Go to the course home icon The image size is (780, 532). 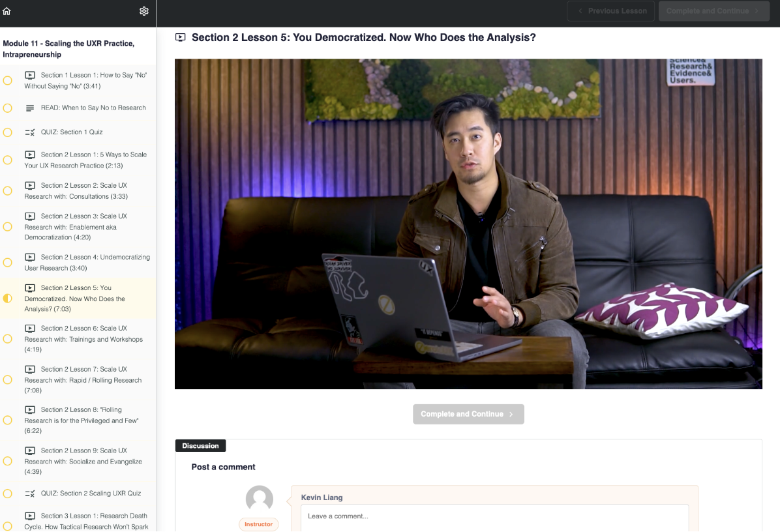[7, 11]
